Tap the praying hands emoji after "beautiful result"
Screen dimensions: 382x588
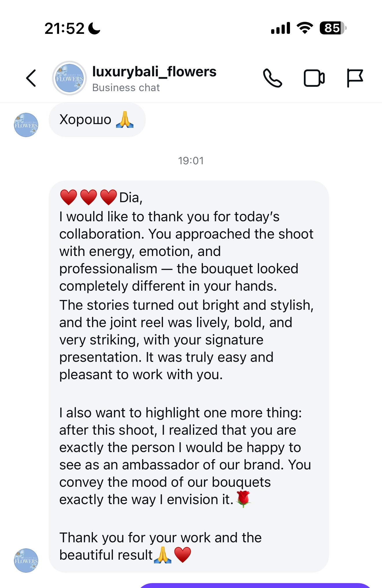163,555
